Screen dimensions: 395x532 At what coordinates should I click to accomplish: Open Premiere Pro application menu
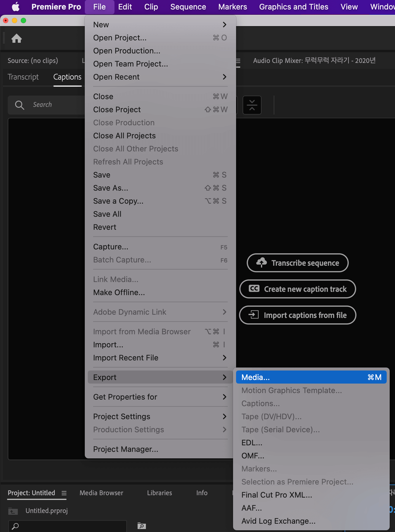[56, 7]
